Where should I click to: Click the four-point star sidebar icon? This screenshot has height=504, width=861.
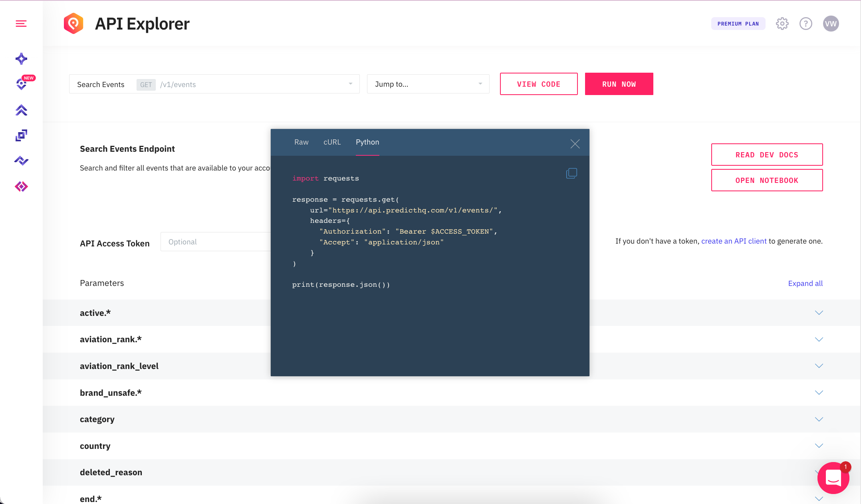click(x=21, y=59)
